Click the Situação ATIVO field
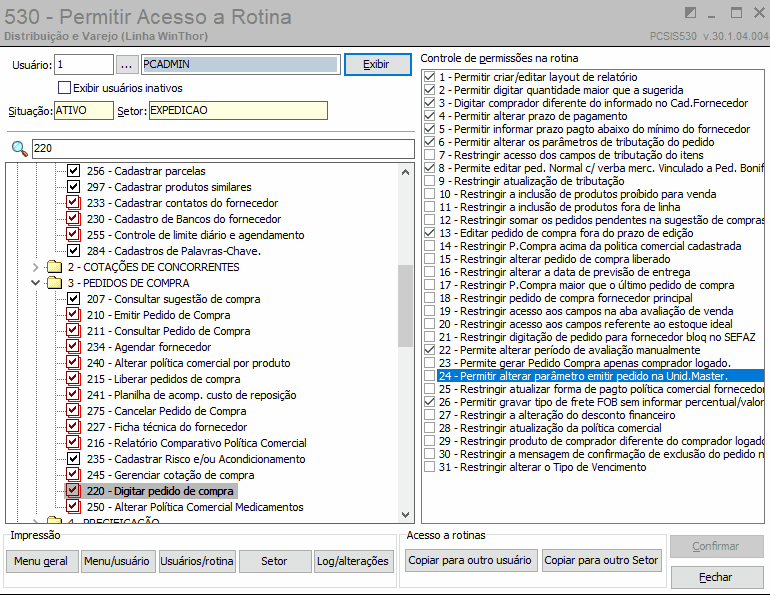This screenshot has width=770, height=595. point(83,110)
